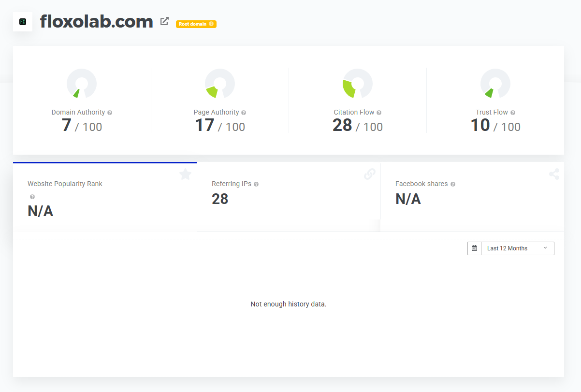
Task: Click the Trust Flow label text
Action: point(492,112)
